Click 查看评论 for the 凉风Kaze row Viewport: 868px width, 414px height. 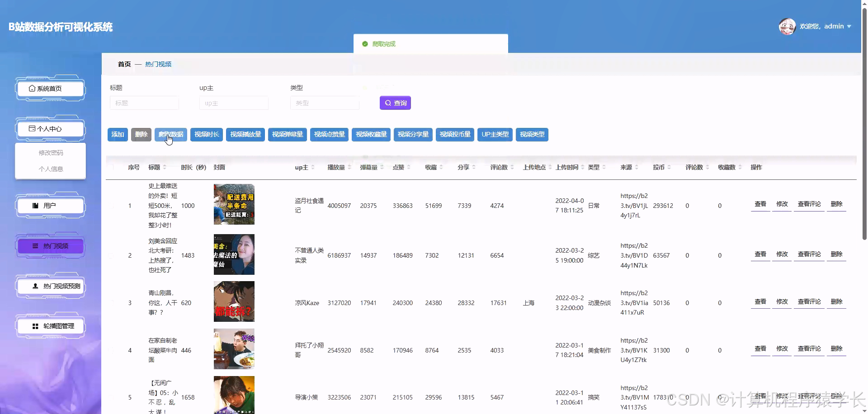(809, 302)
